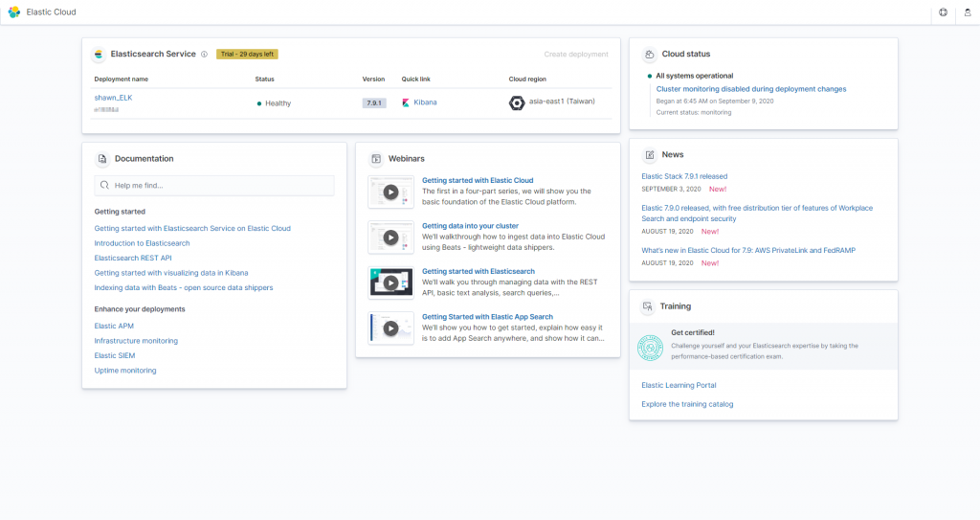980x520 pixels.
Task: Open Cluster monitoring disabled during deployment changes link
Action: pos(751,89)
